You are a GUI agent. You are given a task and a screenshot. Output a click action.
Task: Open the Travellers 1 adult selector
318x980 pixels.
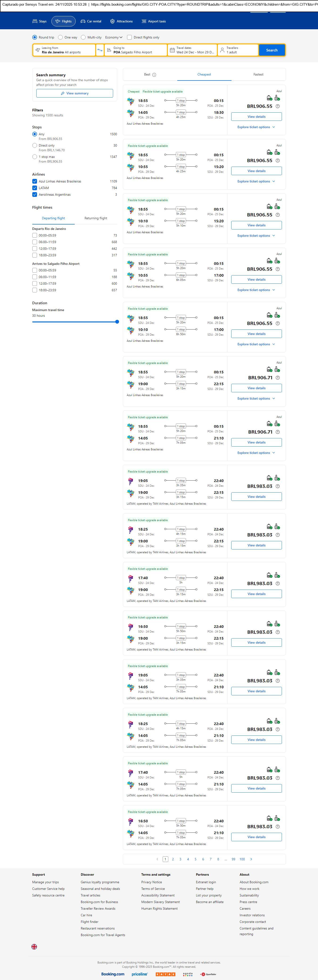(237, 50)
